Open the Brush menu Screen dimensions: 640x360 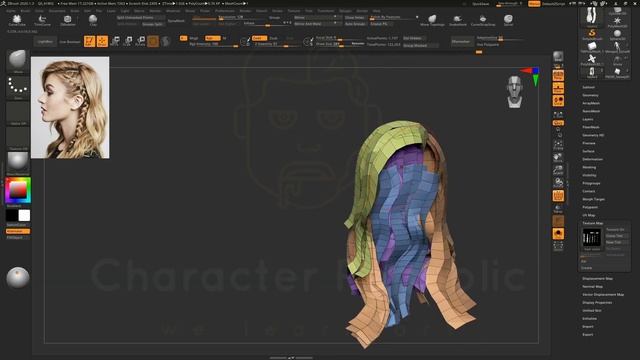click(25, 11)
